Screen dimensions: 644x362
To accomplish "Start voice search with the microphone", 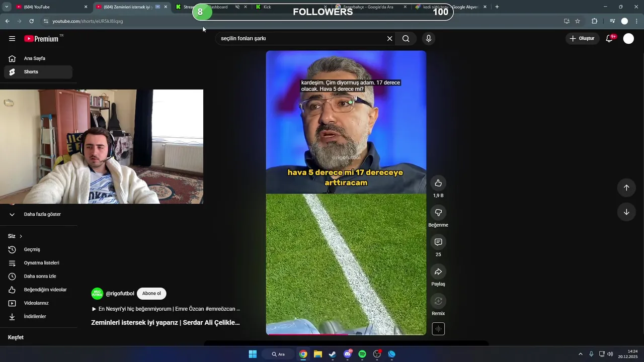I will (429, 39).
